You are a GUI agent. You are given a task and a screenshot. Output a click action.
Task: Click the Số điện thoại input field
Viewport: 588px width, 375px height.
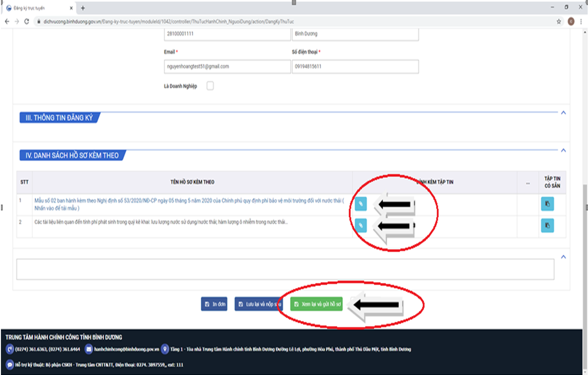355,67
